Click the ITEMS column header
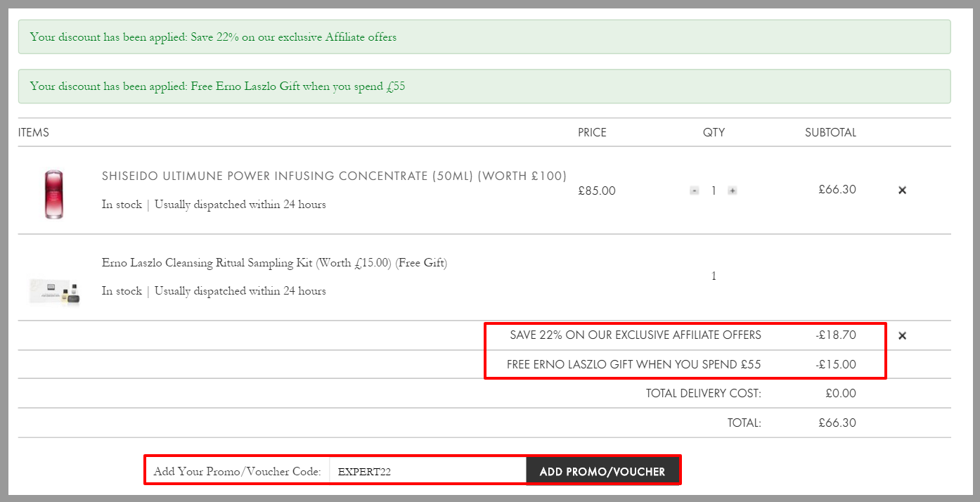The width and height of the screenshot is (980, 502). point(34,132)
